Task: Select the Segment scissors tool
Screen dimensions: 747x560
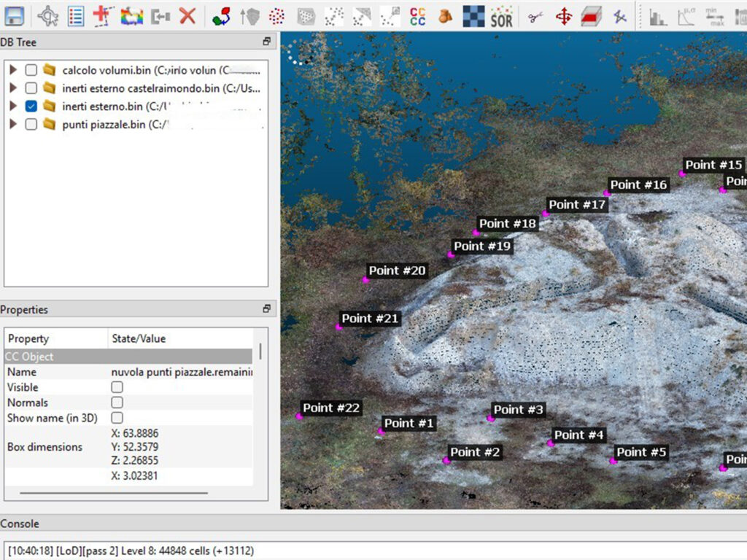Action: [x=536, y=16]
